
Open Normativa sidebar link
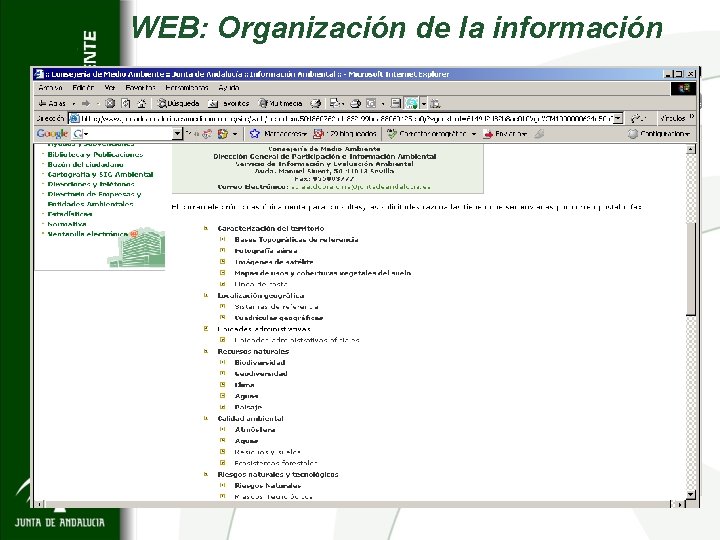(67, 224)
